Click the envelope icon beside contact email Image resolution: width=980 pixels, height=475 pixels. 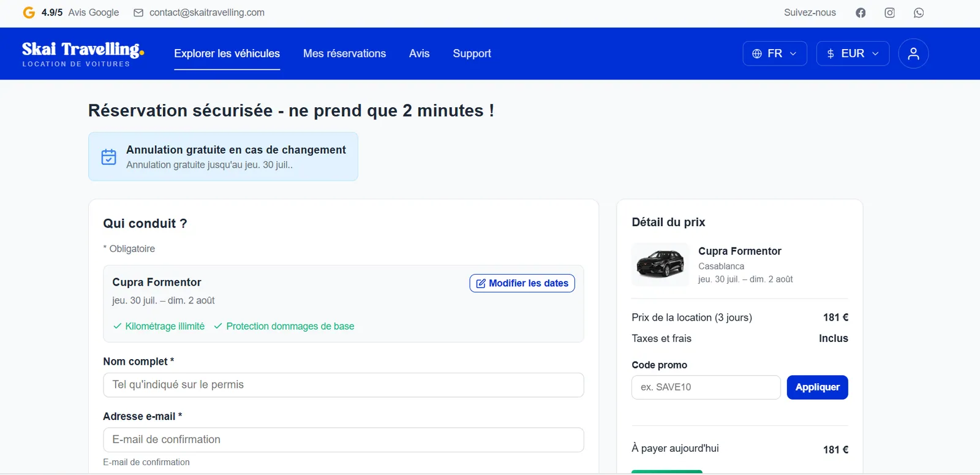(x=138, y=13)
